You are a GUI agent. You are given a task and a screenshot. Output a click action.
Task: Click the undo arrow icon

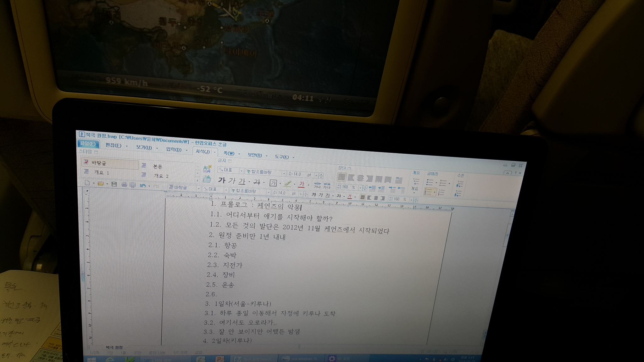pyautogui.click(x=143, y=185)
